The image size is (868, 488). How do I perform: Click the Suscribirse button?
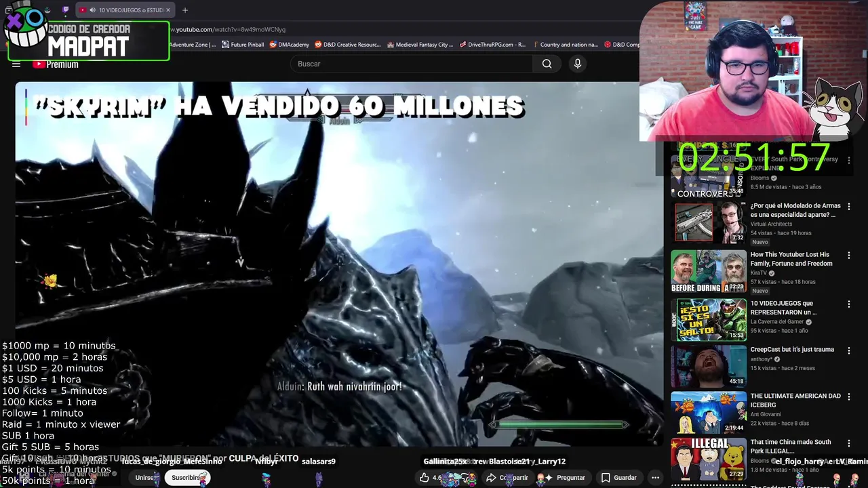tap(187, 477)
